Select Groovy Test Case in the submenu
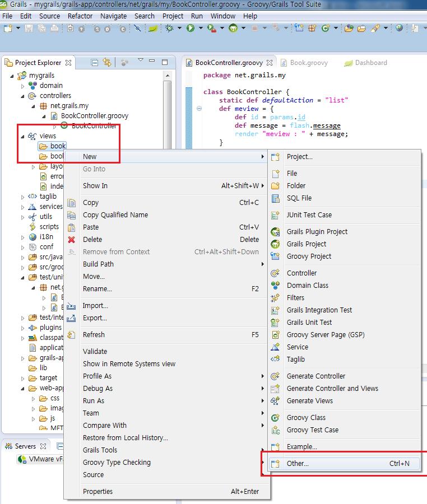Screen dimensions: 427x504 [x=345, y=430]
